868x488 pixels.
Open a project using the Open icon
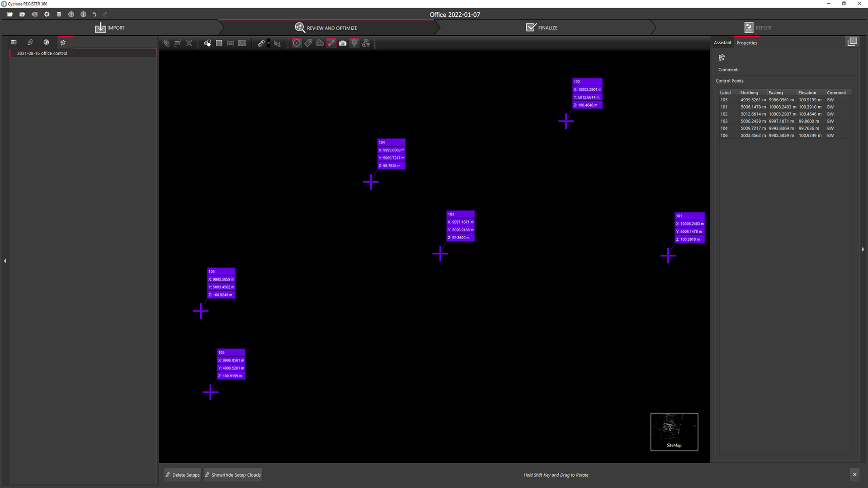click(x=9, y=14)
